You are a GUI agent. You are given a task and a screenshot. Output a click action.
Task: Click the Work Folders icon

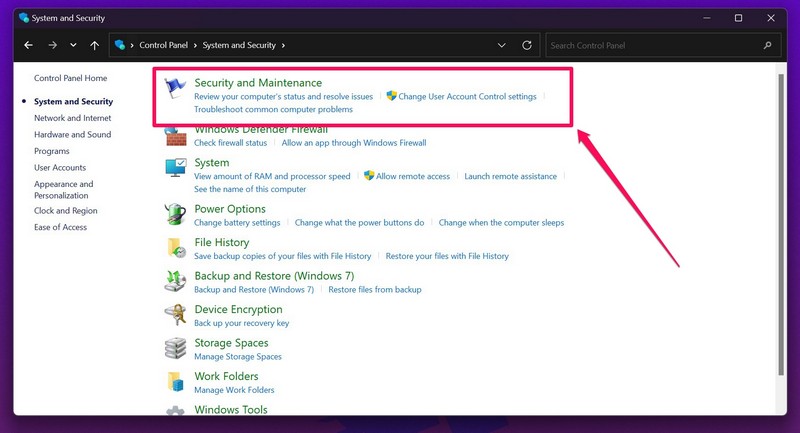click(x=175, y=382)
